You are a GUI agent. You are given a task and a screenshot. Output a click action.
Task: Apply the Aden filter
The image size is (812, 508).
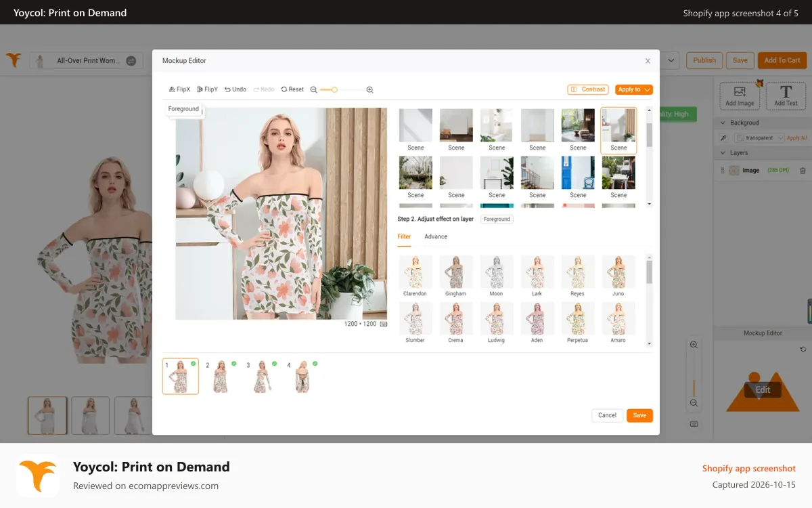(537, 322)
